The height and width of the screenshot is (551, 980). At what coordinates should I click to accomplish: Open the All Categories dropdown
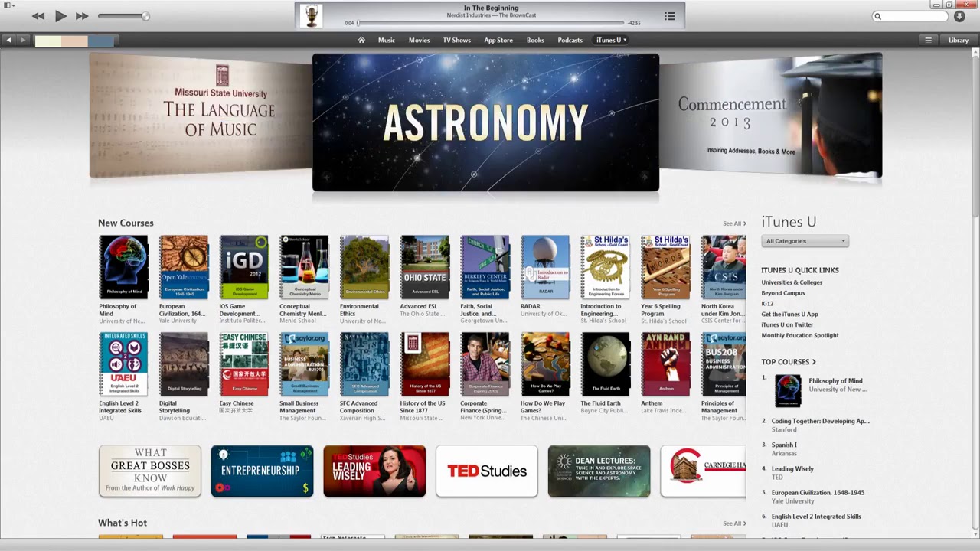805,241
